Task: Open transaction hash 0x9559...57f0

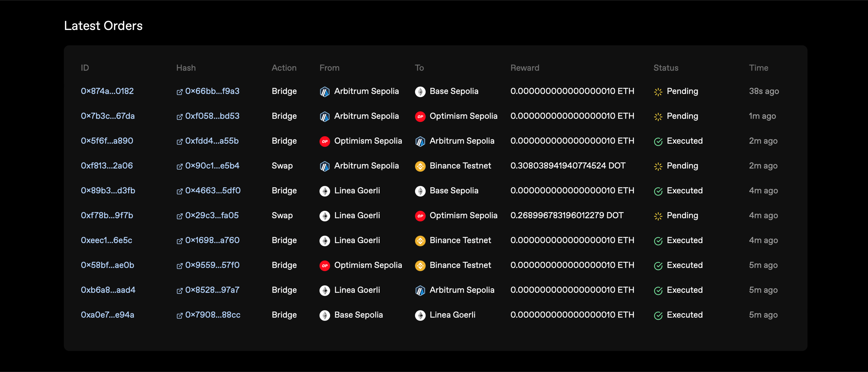Action: [212, 265]
